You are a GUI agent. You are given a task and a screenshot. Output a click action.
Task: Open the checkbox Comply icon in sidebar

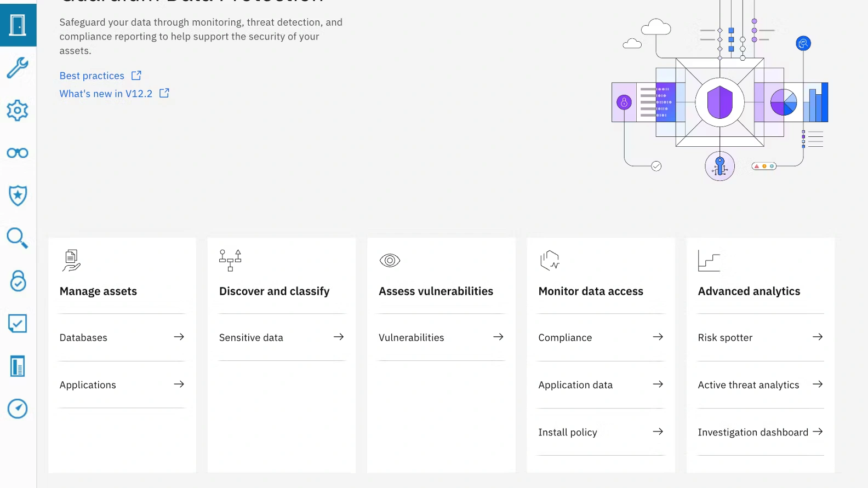18,324
